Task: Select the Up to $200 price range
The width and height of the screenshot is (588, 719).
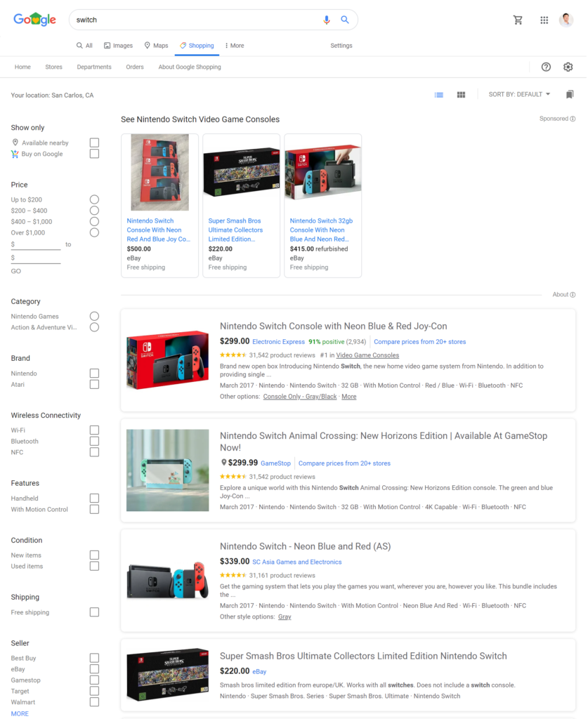Action: [94, 199]
